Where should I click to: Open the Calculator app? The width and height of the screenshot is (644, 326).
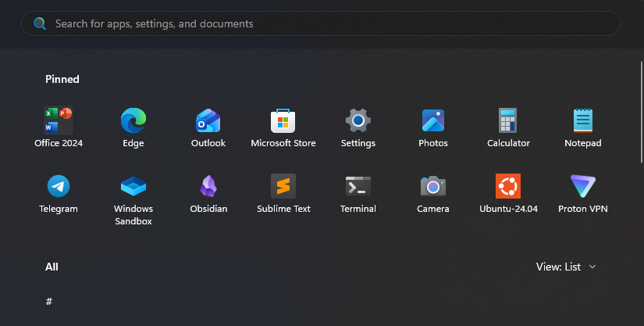point(508,121)
